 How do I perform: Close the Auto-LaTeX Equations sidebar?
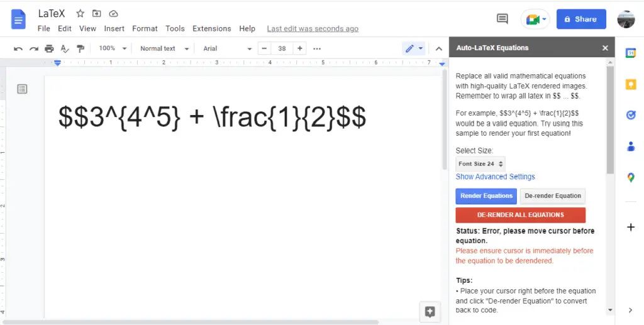point(605,48)
